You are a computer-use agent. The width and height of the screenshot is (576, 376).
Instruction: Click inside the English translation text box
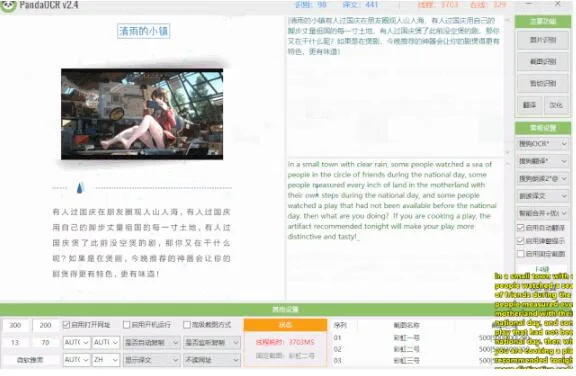pos(394,229)
